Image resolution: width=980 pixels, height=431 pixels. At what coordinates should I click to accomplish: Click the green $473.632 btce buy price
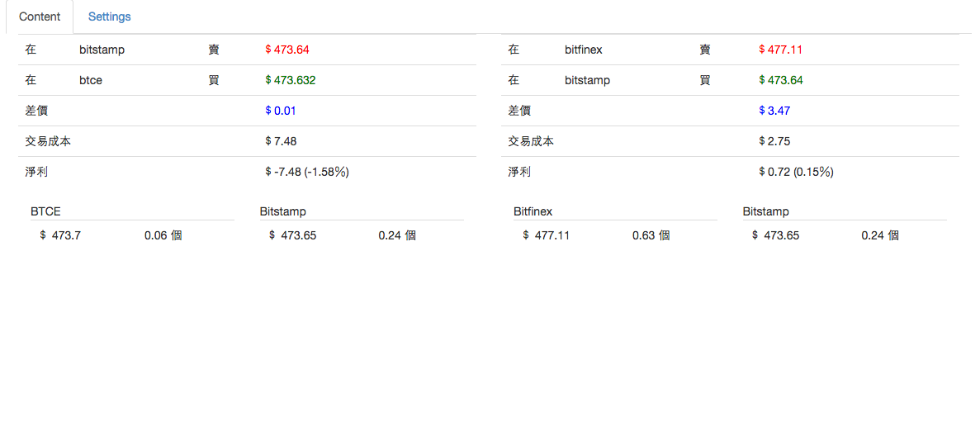(290, 80)
